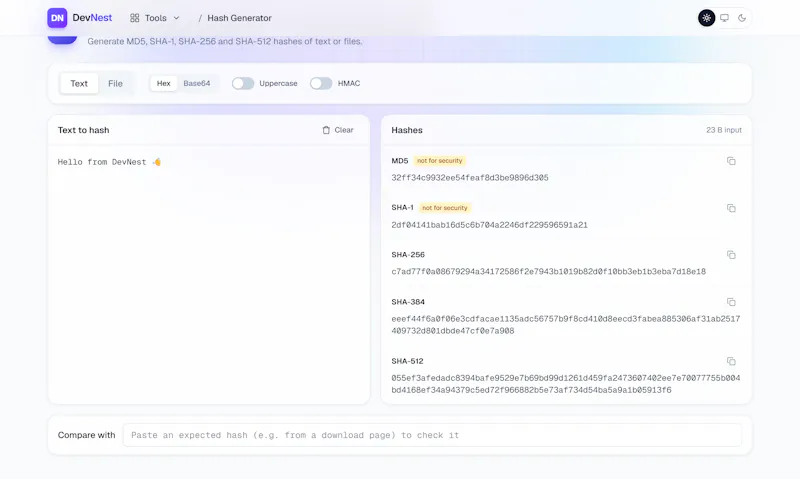Viewport: 800px width, 479px height.
Task: Copy the SHA-384 hash
Action: (x=731, y=302)
